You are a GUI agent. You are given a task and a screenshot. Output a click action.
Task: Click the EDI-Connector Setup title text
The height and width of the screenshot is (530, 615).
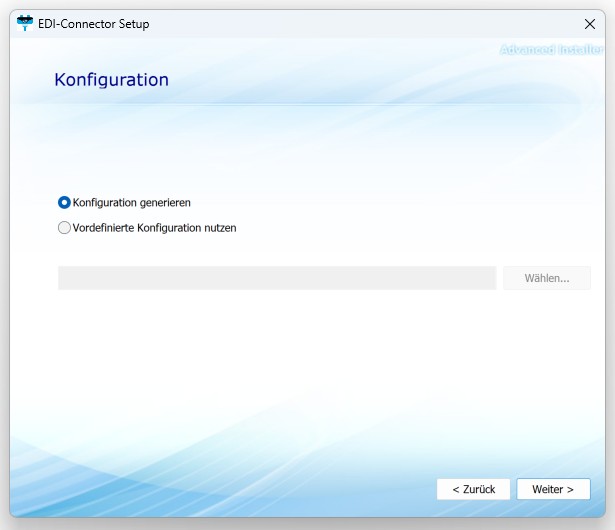point(94,24)
